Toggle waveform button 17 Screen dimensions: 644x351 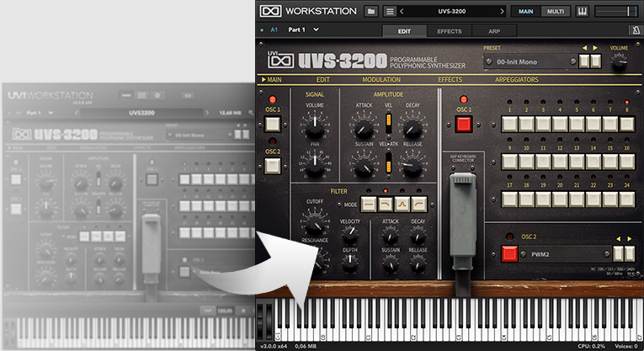509,199
